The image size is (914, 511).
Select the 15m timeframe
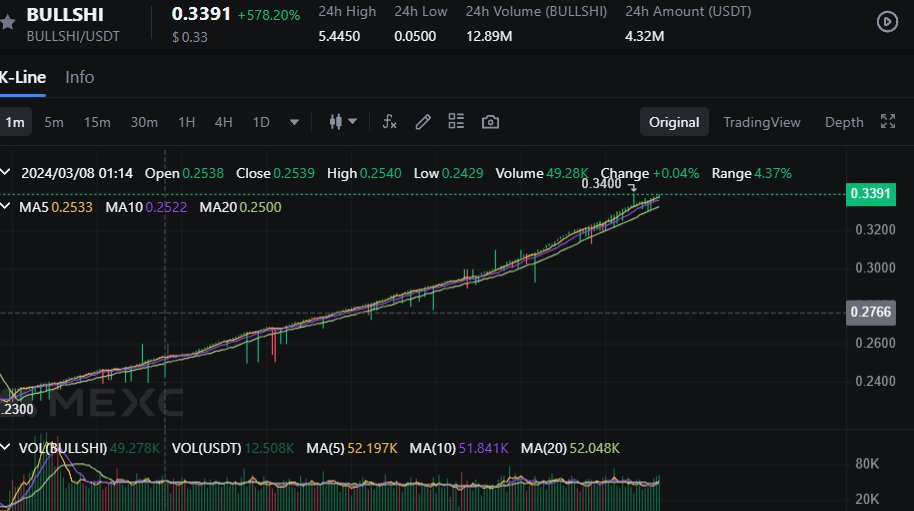[x=97, y=122]
